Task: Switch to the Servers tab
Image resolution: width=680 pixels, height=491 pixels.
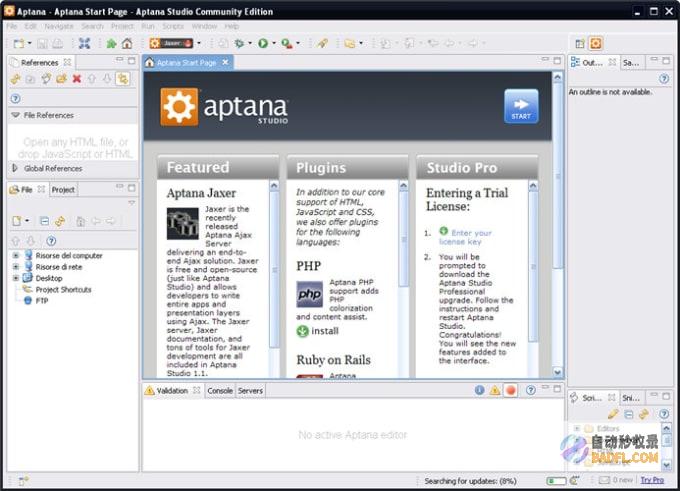Action: click(250, 391)
